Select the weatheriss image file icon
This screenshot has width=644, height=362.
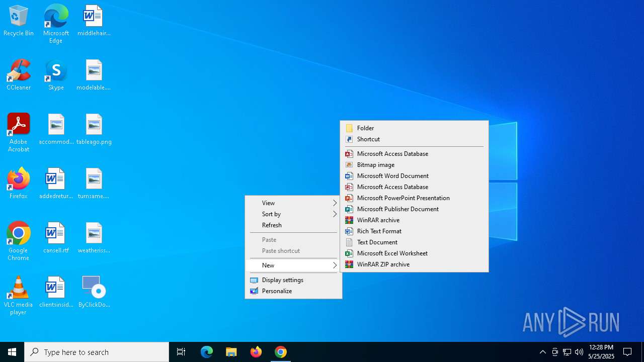click(x=94, y=238)
